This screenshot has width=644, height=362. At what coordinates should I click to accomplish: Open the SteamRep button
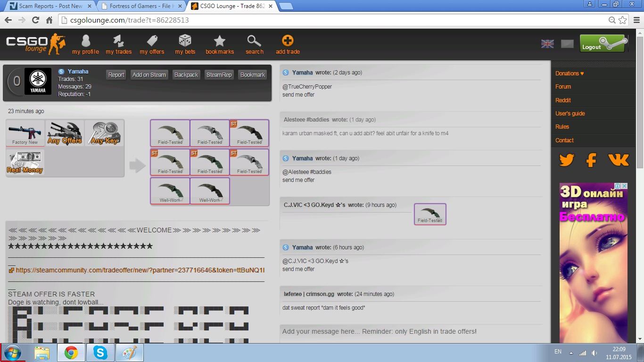pos(219,74)
